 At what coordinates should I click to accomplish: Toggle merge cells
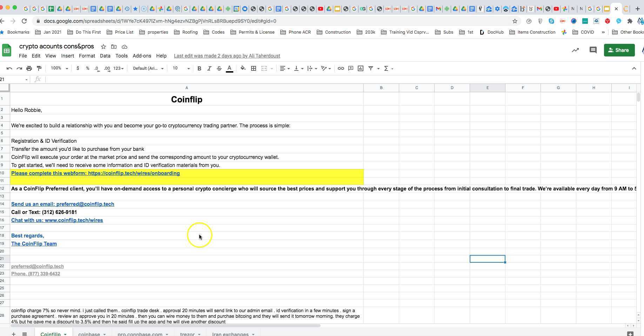click(264, 68)
